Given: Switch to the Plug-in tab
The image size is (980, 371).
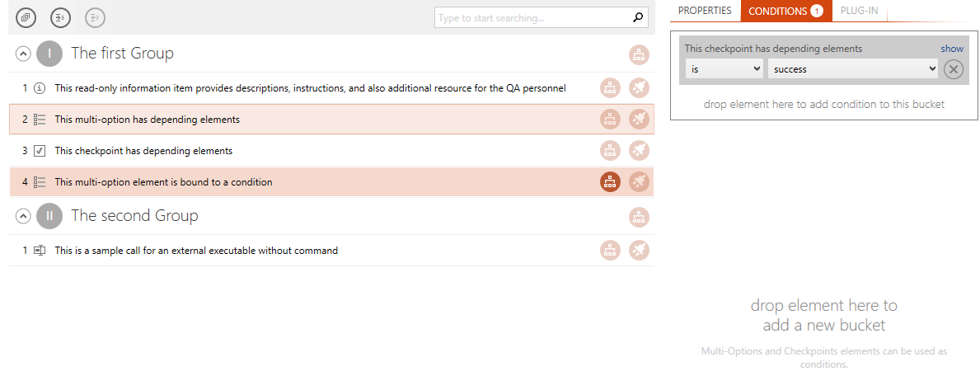Looking at the screenshot, I should click(x=860, y=11).
